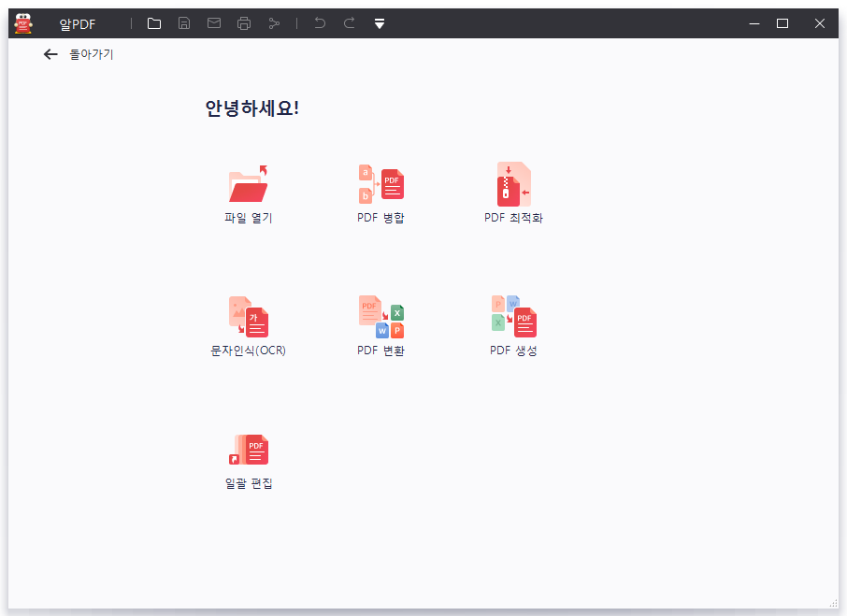This screenshot has width=847, height=616.
Task: Expand the quick access toolbar dropdown arrow
Action: coord(380,23)
